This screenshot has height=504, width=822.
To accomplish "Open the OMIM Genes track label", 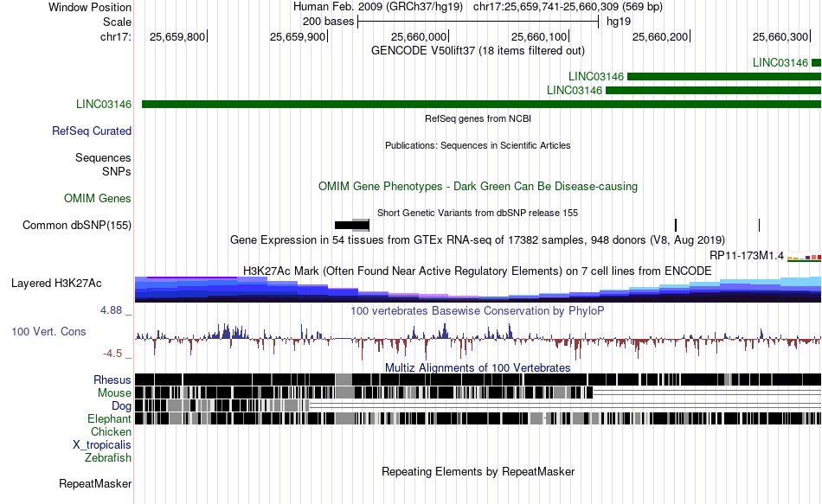I will pyautogui.click(x=98, y=199).
